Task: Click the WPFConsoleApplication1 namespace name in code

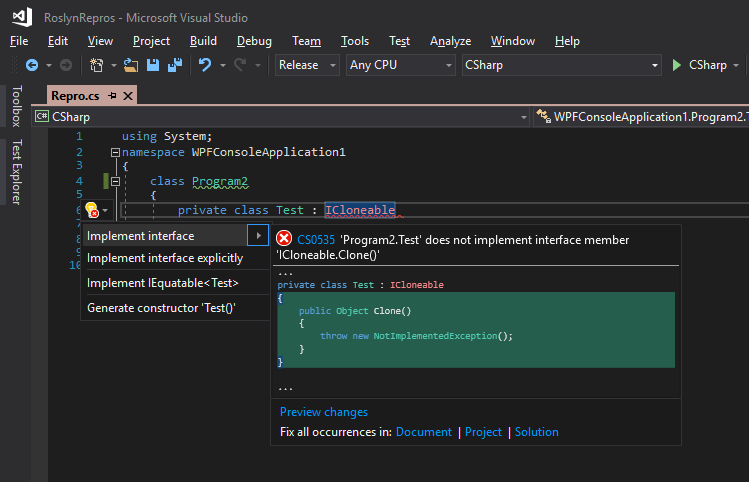Action: click(268, 152)
